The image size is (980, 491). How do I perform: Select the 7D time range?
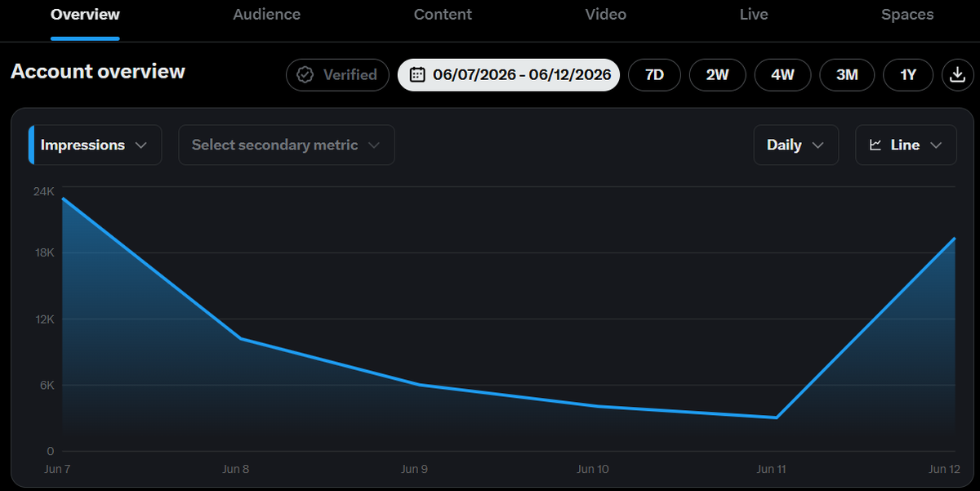point(654,75)
